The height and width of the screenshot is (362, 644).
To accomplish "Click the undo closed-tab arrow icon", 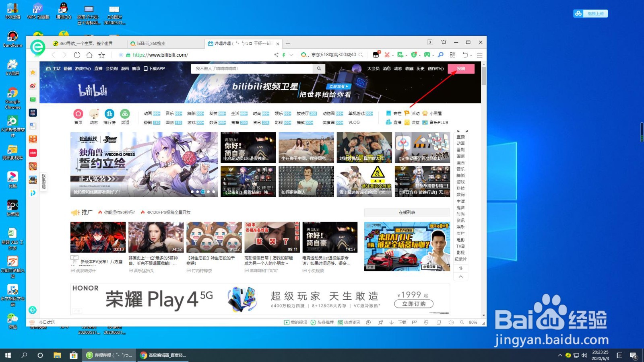I will (465, 55).
